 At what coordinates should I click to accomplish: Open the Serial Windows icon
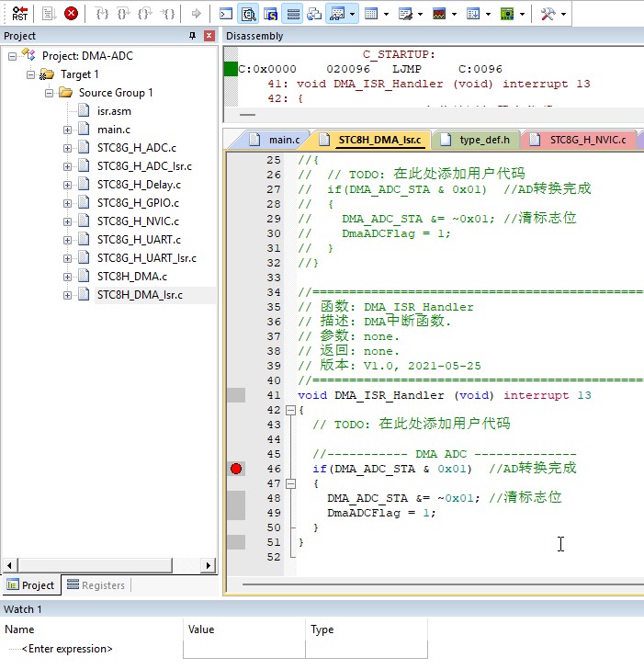pyautogui.click(x=405, y=14)
